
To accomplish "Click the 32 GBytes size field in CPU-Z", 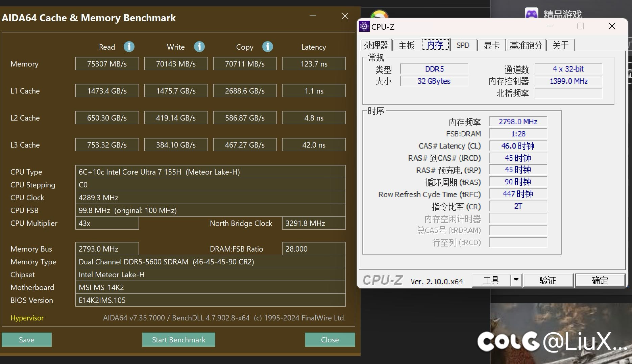I will pyautogui.click(x=434, y=81).
